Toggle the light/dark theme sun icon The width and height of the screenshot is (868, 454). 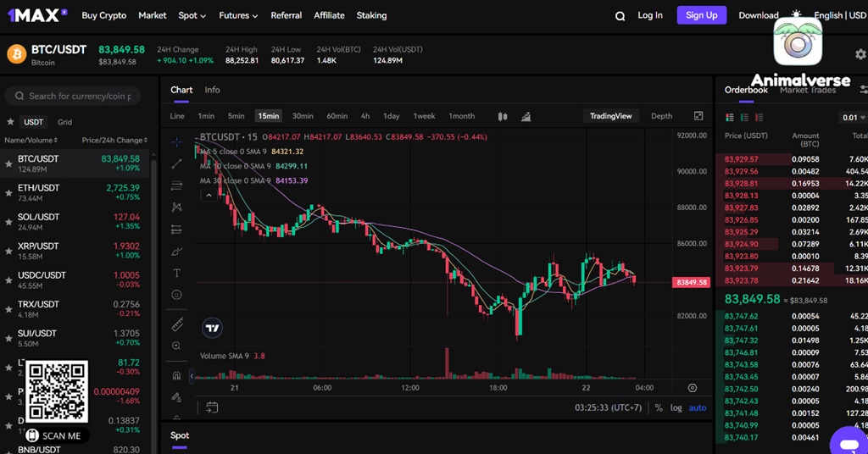[796, 14]
